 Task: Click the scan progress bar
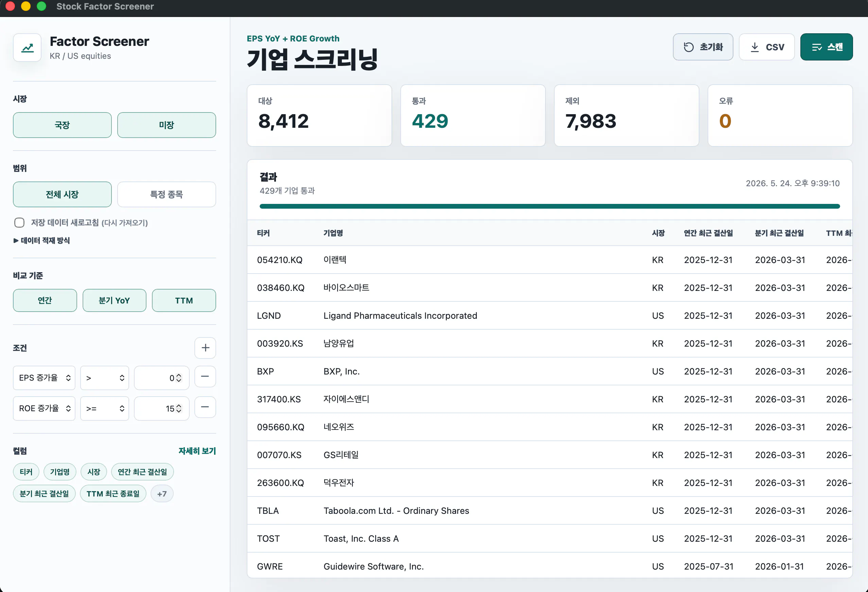(550, 207)
